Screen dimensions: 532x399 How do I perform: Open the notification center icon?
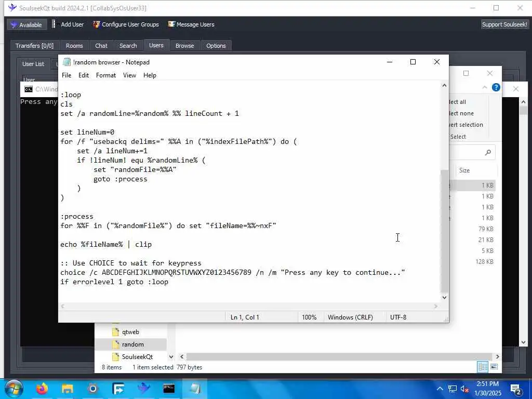click(x=516, y=389)
